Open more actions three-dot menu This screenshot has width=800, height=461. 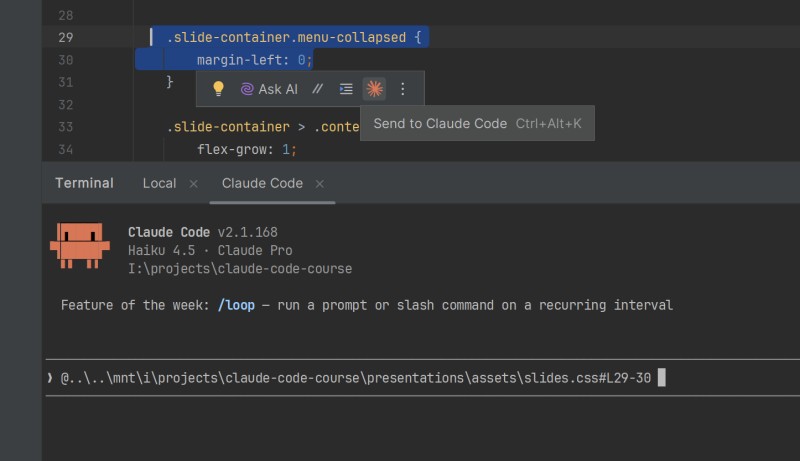pos(403,89)
